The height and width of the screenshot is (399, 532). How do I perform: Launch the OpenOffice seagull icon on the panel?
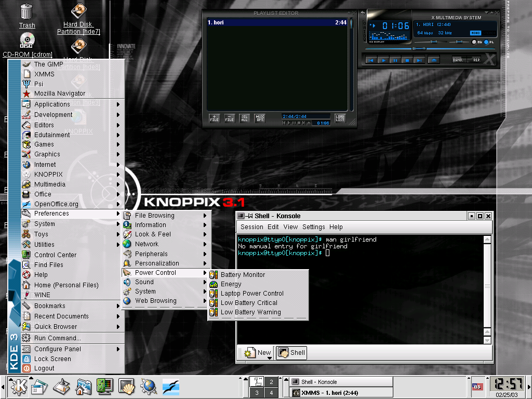tap(170, 387)
